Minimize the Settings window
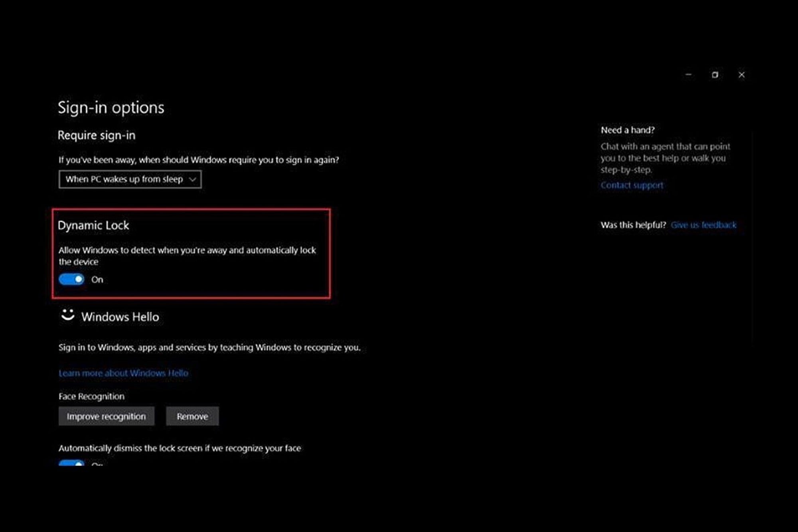Screen dimensions: 798x532 [x=688, y=74]
